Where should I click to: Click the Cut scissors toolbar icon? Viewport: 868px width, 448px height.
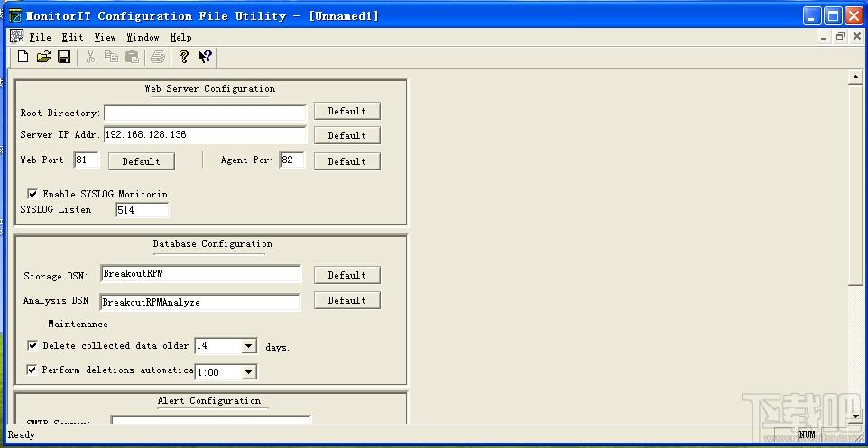pos(91,57)
